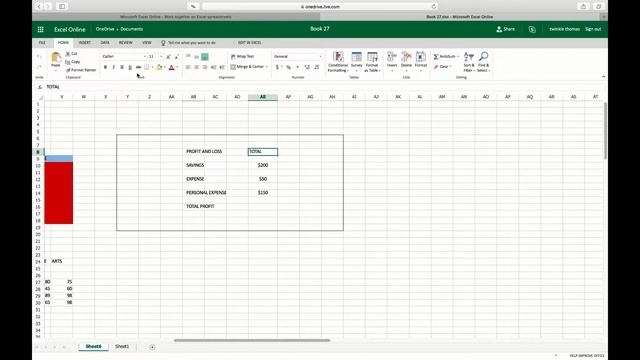Click EDIT IN EXCEL
The width and height of the screenshot is (640, 360).
point(249,42)
